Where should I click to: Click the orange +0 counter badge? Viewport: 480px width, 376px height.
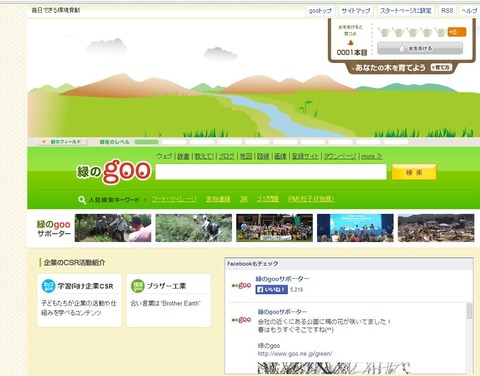pos(456,32)
